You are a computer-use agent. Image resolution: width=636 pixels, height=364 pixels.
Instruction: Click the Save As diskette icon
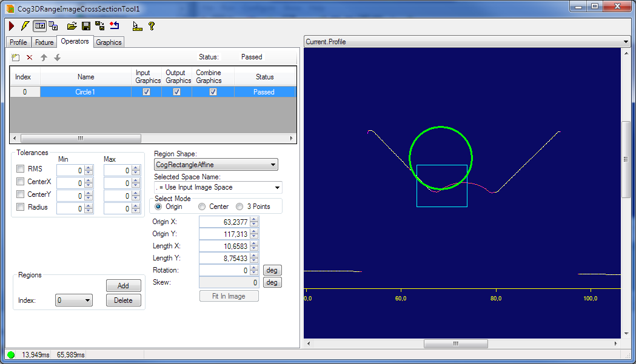(x=99, y=25)
